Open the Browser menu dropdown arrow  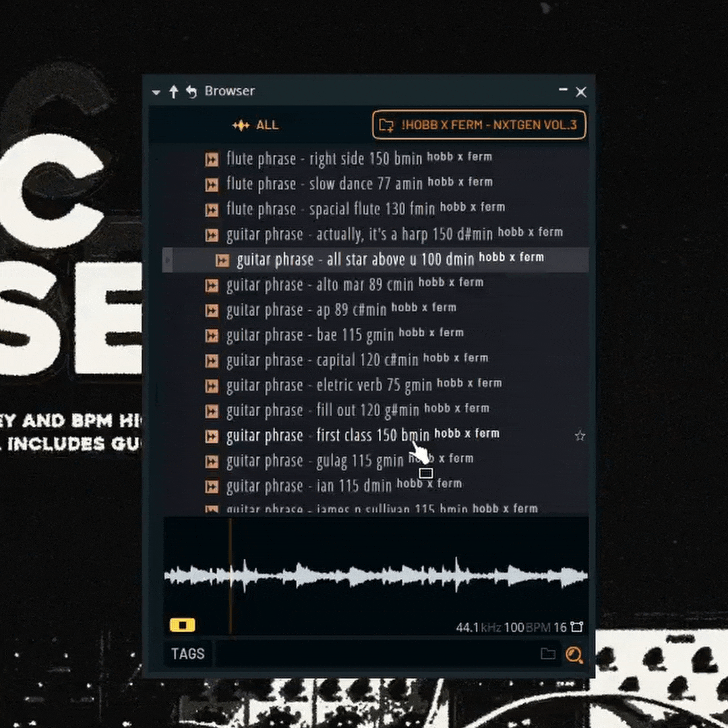(156, 92)
